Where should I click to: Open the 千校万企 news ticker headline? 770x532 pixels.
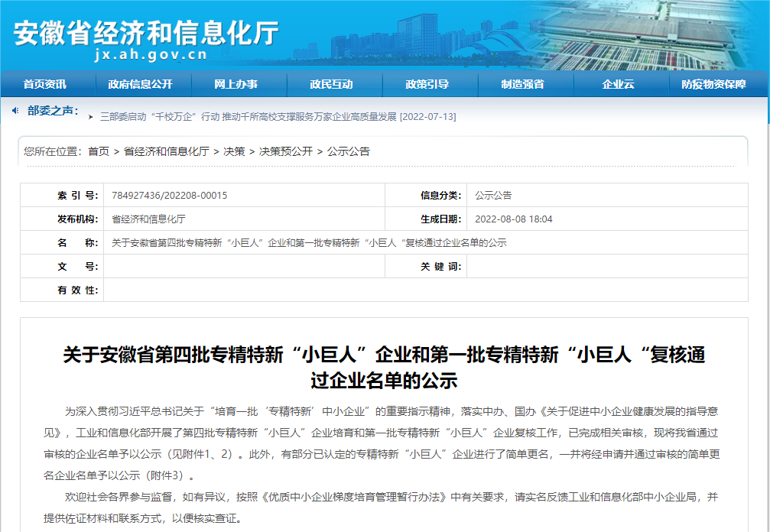(278, 117)
